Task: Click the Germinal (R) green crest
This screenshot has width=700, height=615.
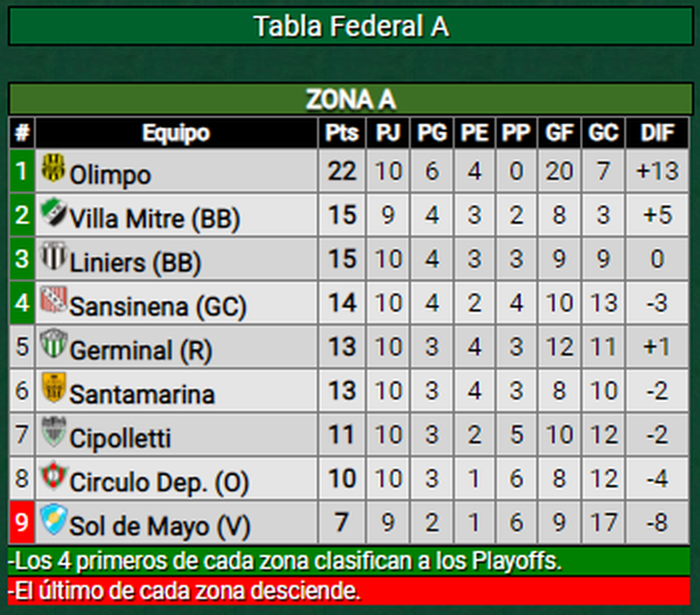Action: 54,345
